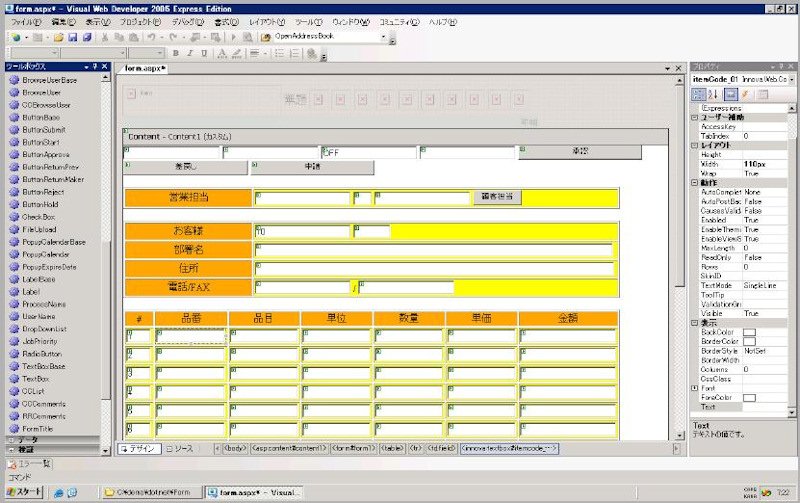800x503 pixels.
Task: Open the ファイル(F) menu
Action: pos(26,22)
